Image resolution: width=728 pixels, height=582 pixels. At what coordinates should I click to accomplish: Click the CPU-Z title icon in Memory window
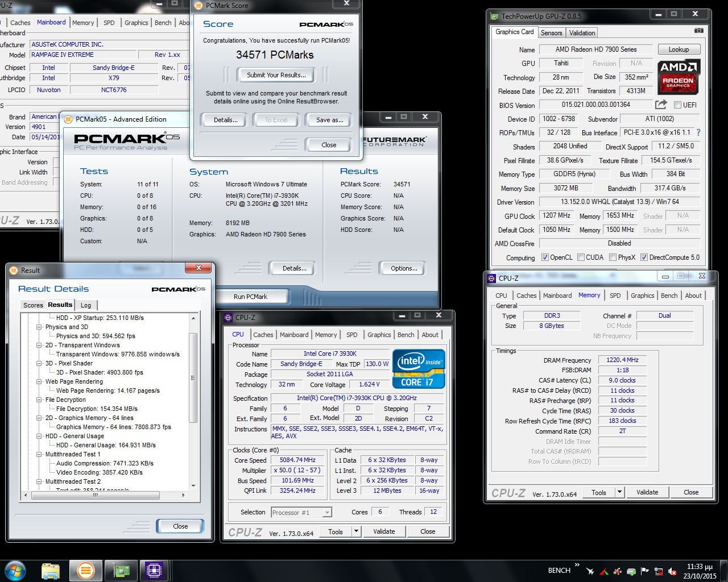coord(491,278)
